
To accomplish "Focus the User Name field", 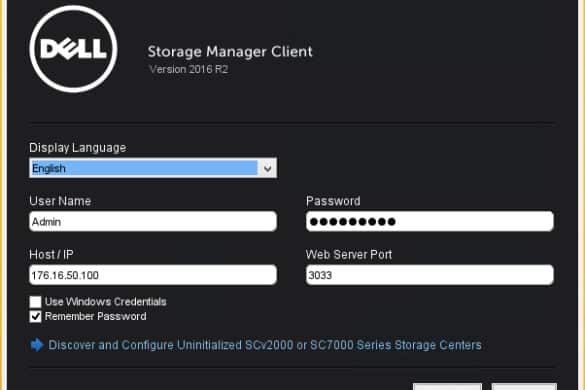I will point(153,221).
